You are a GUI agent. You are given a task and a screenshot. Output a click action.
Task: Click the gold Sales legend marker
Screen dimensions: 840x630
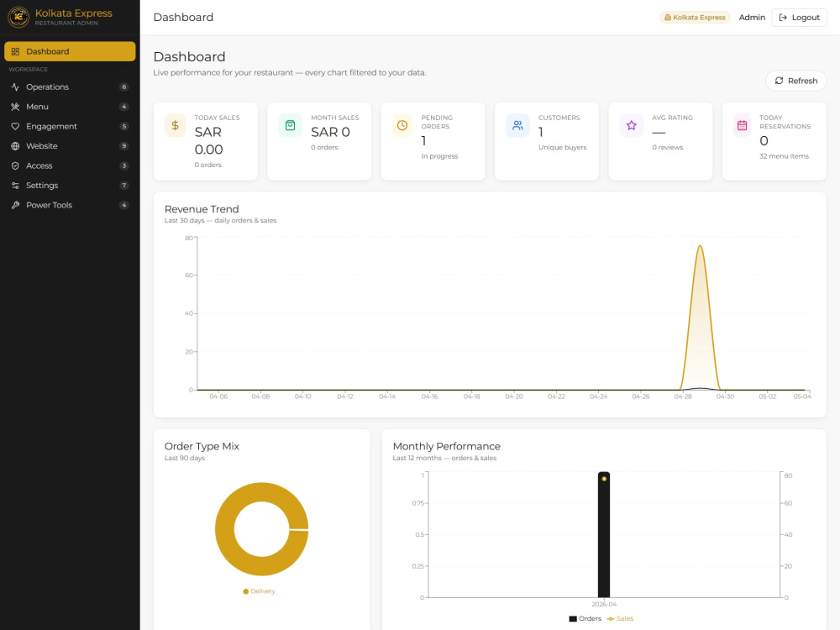(x=610, y=619)
